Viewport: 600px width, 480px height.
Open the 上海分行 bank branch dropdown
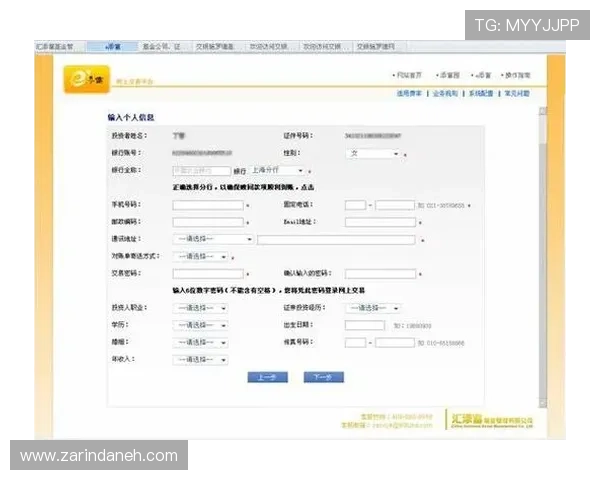277,170
